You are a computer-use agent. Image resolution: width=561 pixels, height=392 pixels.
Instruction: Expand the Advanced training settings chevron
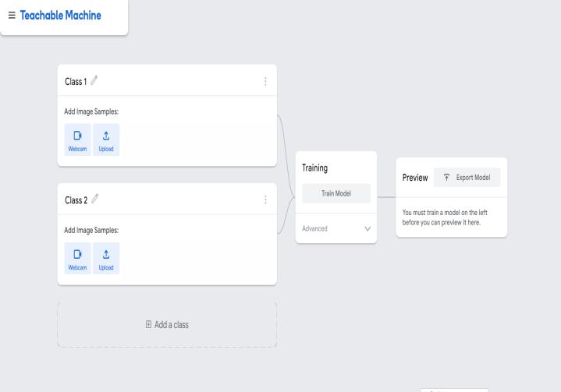pyautogui.click(x=367, y=228)
